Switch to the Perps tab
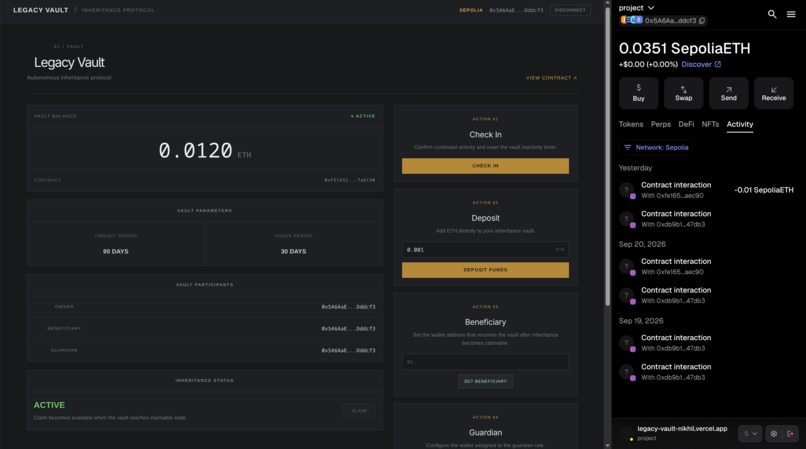 [661, 124]
